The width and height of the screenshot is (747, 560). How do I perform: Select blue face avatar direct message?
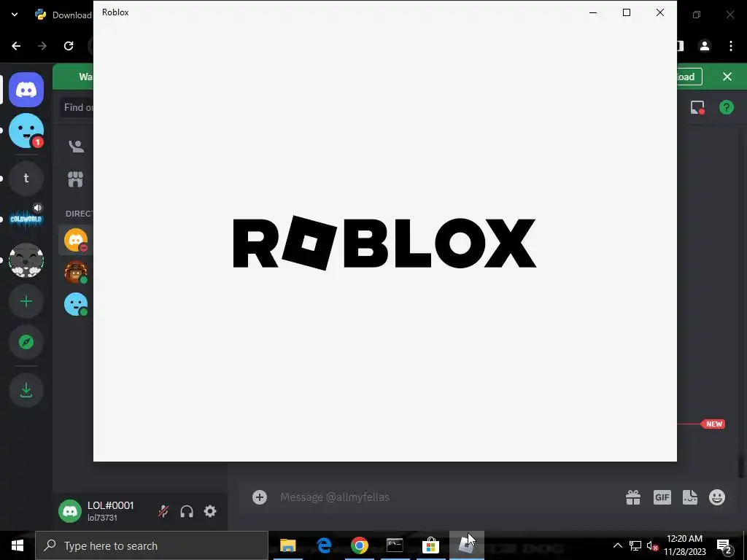click(76, 304)
